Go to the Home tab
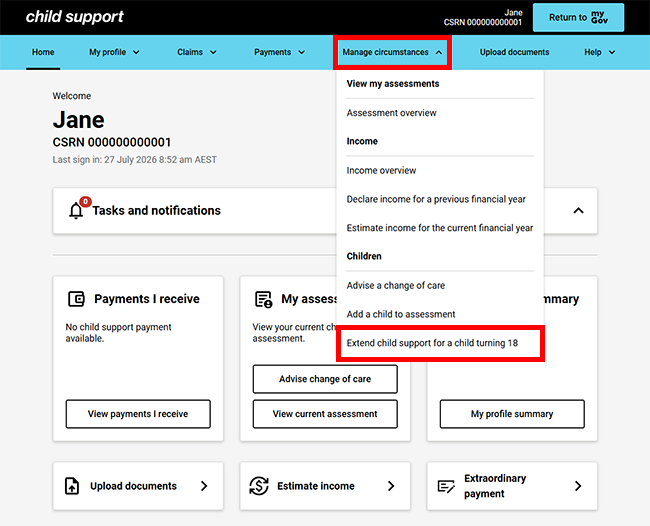This screenshot has width=650, height=526. pyautogui.click(x=43, y=52)
